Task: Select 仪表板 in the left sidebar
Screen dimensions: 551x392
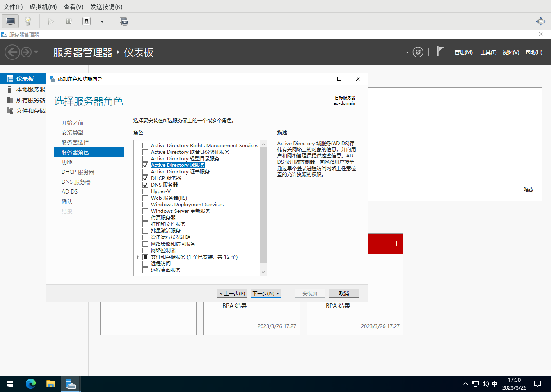Action: 23,79
